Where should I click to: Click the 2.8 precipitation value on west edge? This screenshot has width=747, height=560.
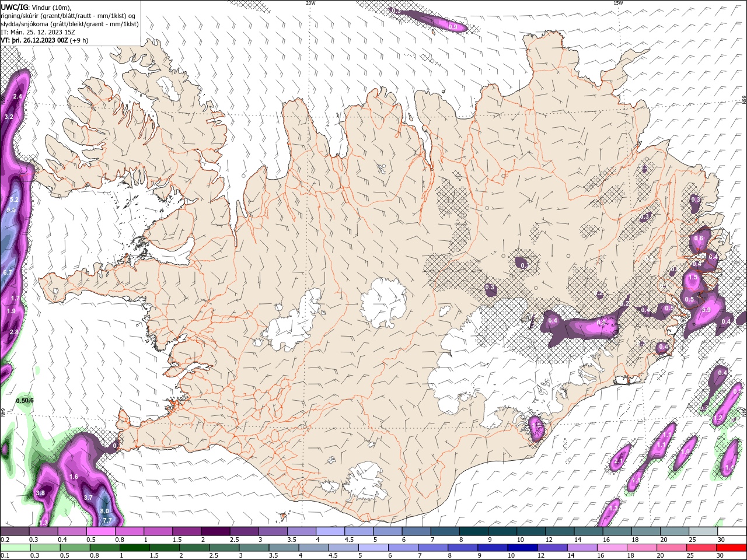click(14, 331)
